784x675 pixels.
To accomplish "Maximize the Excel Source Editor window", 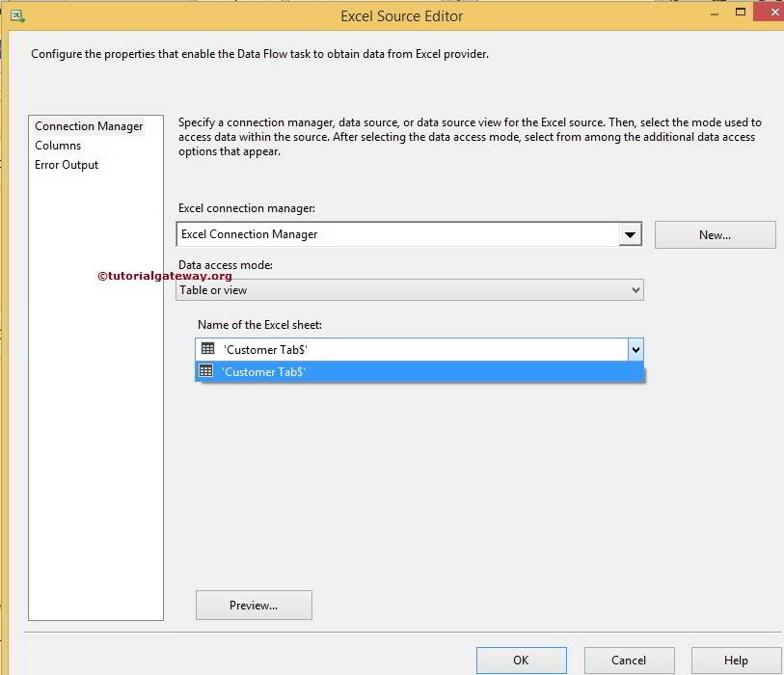I will 741,13.
